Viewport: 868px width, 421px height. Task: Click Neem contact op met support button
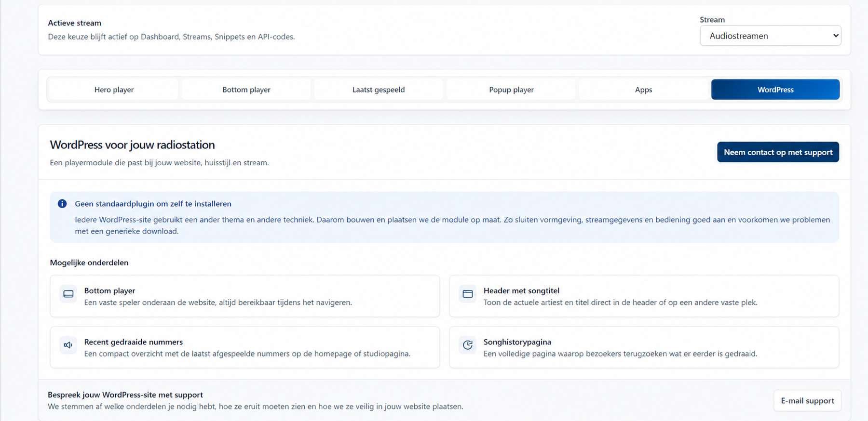tap(778, 152)
